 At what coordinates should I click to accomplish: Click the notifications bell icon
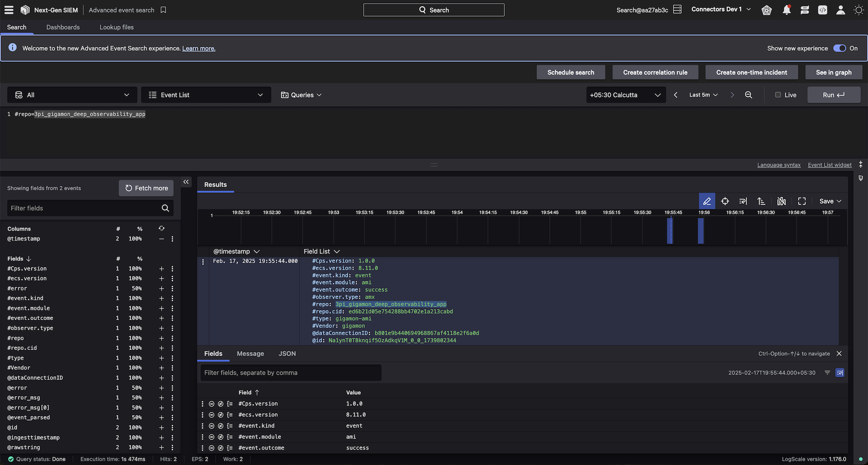tap(787, 10)
